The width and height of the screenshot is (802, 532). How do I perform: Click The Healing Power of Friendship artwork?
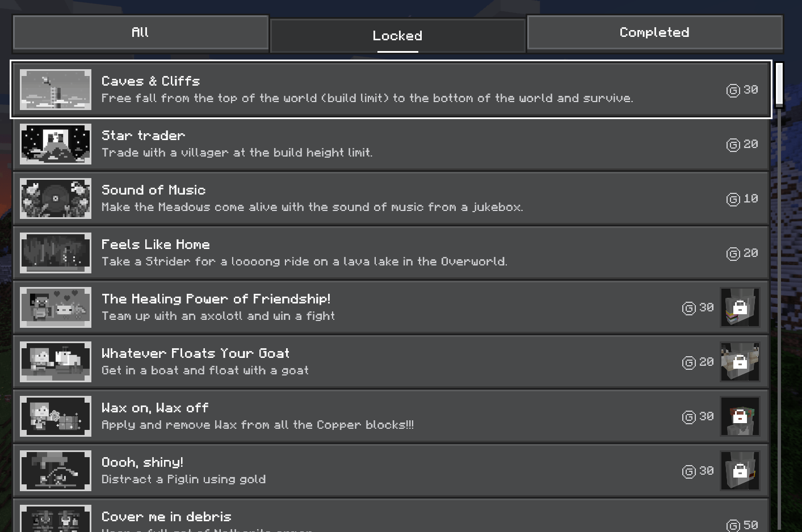point(56,307)
